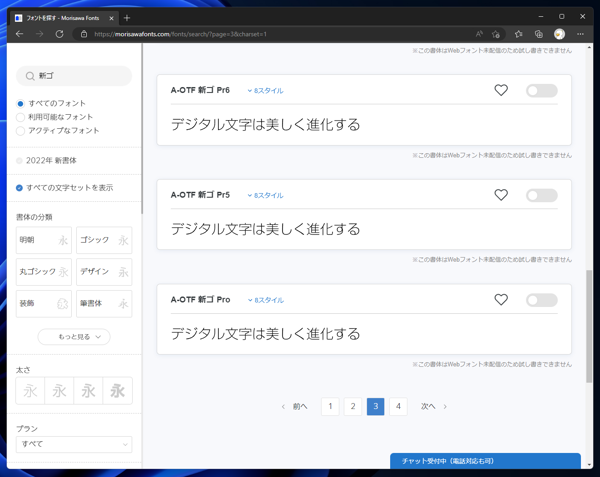Click the site lock icon in address bar
Screen dimensions: 600x477
point(84,34)
